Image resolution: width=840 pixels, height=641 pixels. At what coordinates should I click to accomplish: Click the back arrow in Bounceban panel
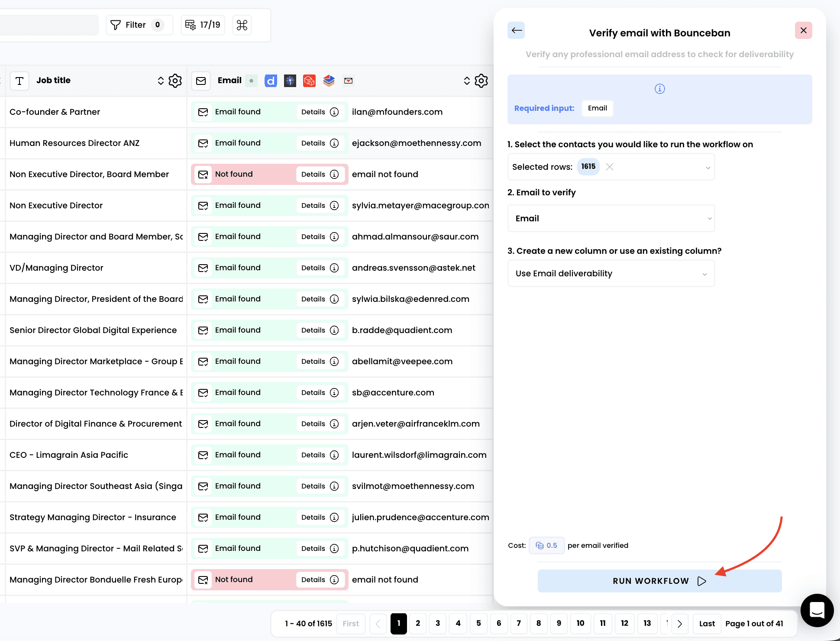coord(516,30)
